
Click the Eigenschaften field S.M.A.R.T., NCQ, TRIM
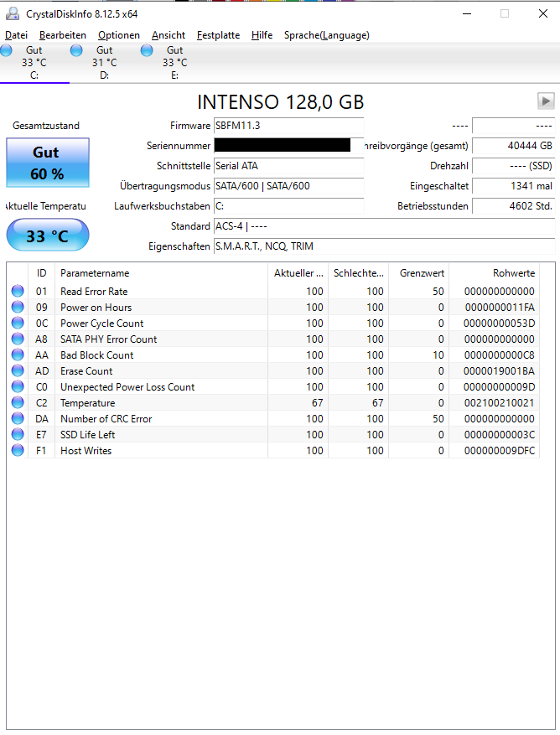[384, 246]
